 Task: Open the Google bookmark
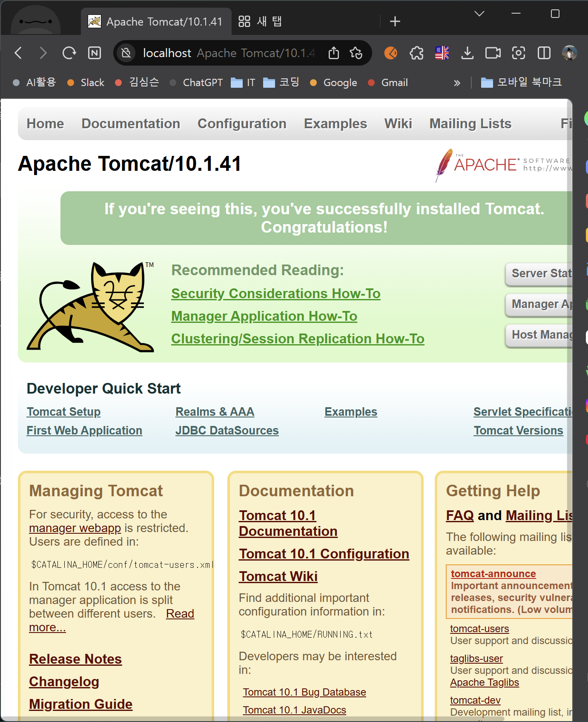(333, 83)
